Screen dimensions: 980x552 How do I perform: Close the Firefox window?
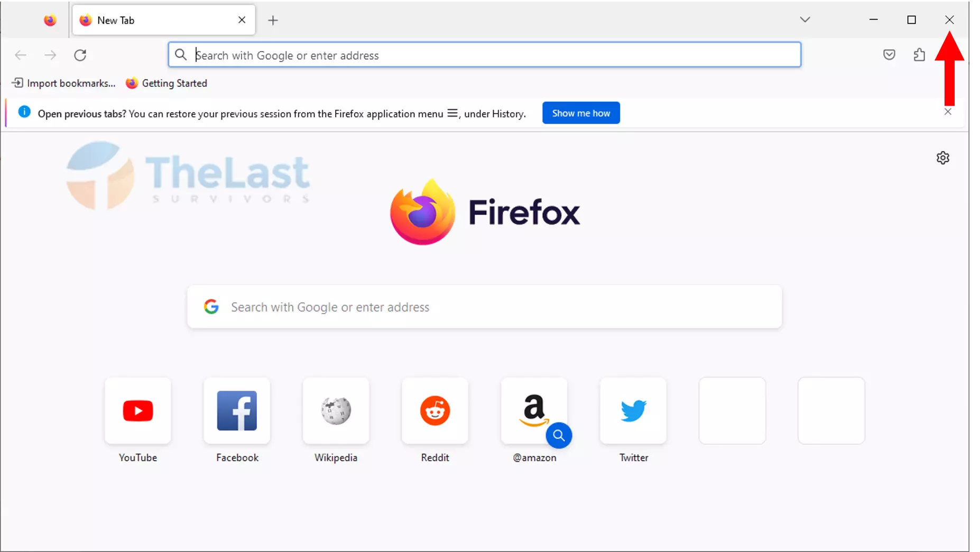coord(949,20)
